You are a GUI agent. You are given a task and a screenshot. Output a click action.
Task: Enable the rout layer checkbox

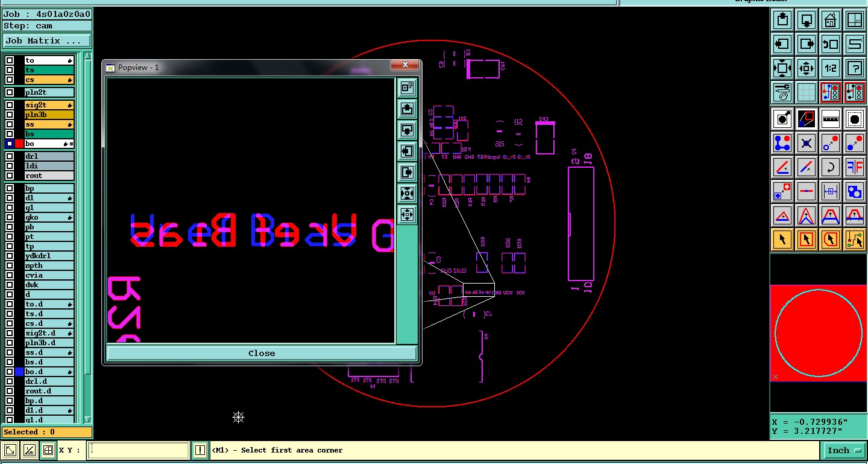click(x=10, y=176)
